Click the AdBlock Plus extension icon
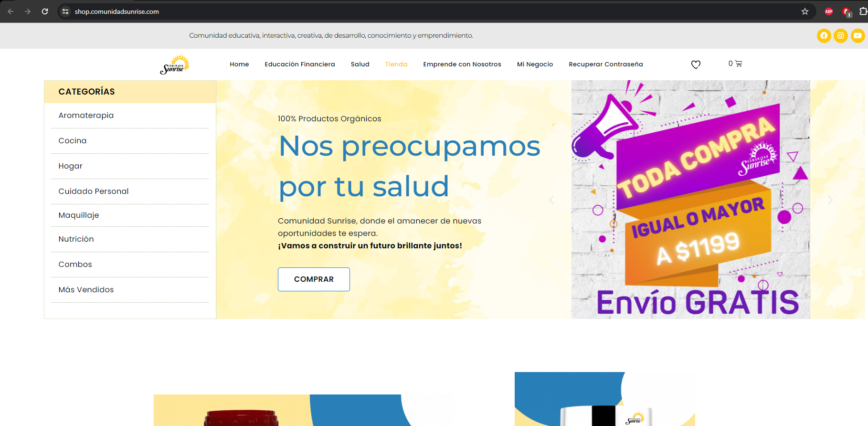This screenshot has height=426, width=868. 829,11
